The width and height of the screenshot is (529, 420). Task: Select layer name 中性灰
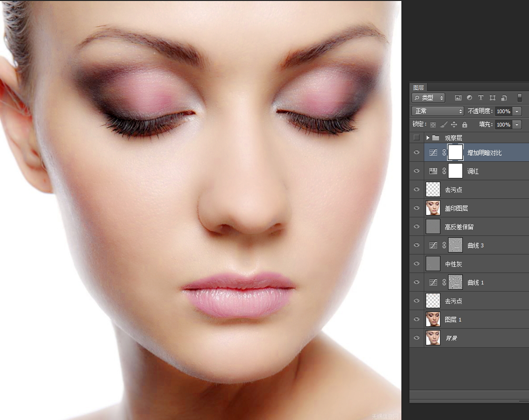[x=453, y=264]
